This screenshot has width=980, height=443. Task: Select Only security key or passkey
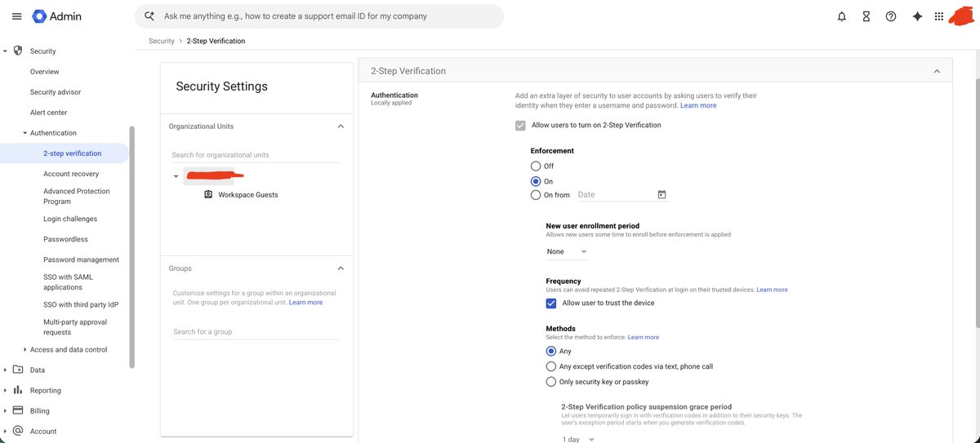pyautogui.click(x=551, y=382)
